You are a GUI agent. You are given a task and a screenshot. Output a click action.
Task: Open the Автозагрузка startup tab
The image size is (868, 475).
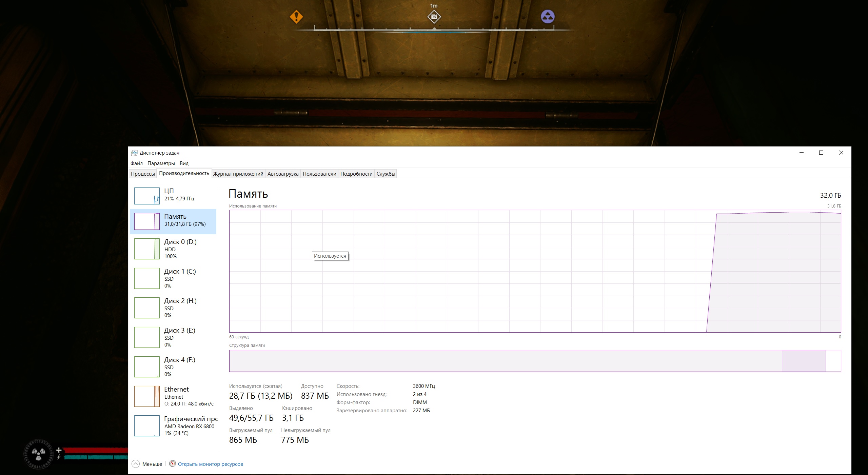pyautogui.click(x=283, y=174)
